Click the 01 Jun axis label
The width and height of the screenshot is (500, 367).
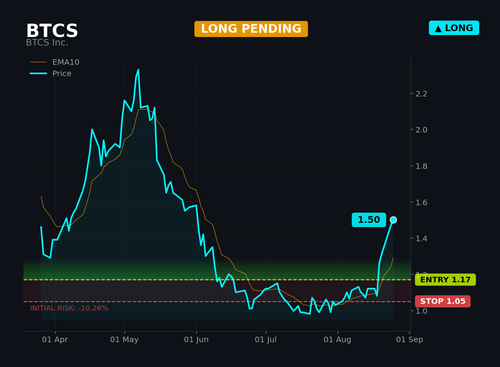(196, 340)
